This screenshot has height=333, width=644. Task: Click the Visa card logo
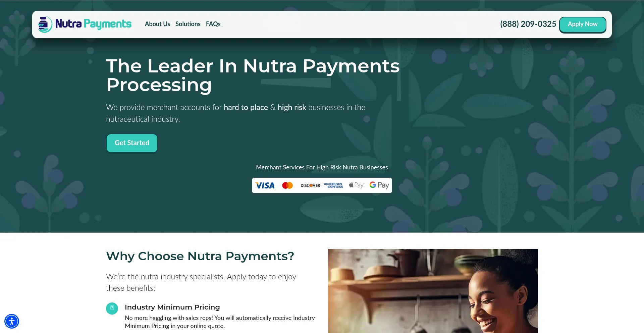tap(265, 185)
